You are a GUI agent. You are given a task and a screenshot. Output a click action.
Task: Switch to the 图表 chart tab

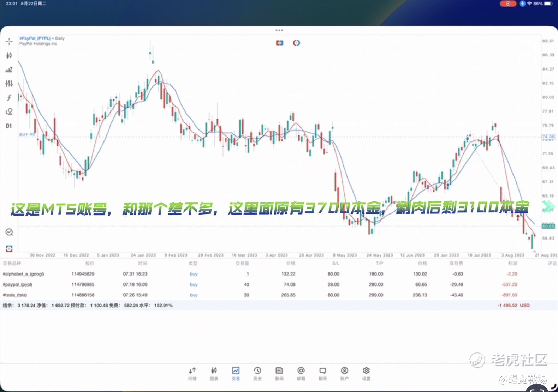click(x=214, y=373)
